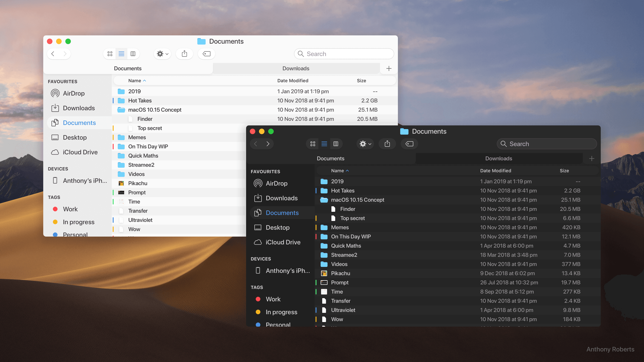Open Documents in the dark window sidebar
The image size is (644, 362).
click(282, 213)
